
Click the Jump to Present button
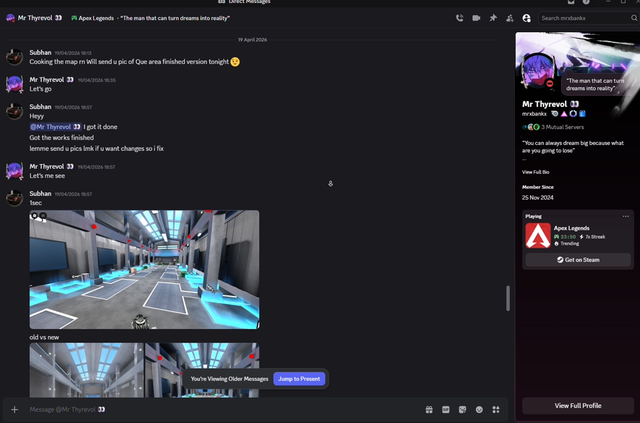click(x=299, y=379)
